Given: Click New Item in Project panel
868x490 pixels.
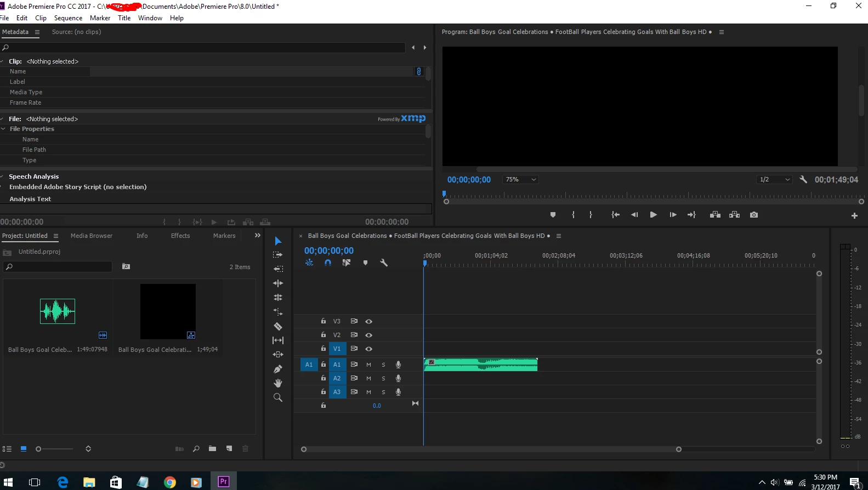Looking at the screenshot, I should pyautogui.click(x=229, y=449).
